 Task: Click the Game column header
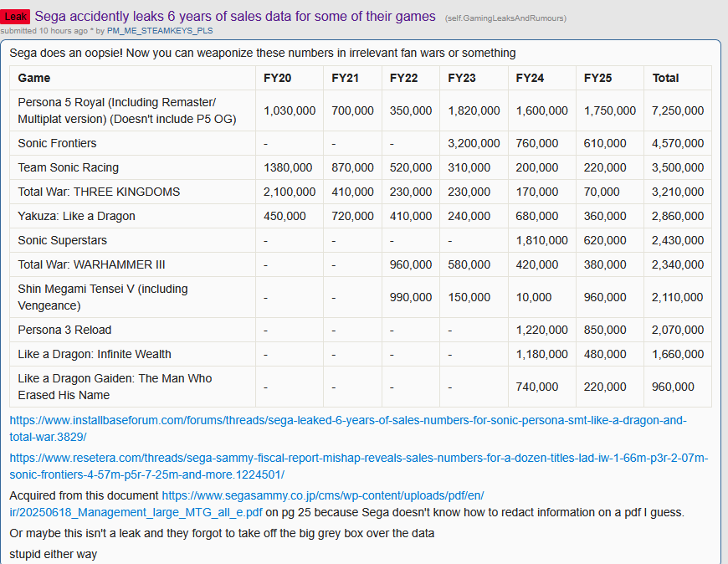pyautogui.click(x=34, y=78)
